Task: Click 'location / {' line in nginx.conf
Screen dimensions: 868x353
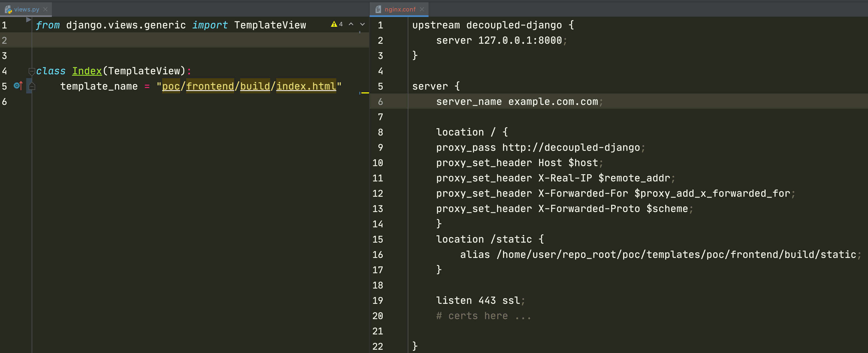Action: coord(472,132)
